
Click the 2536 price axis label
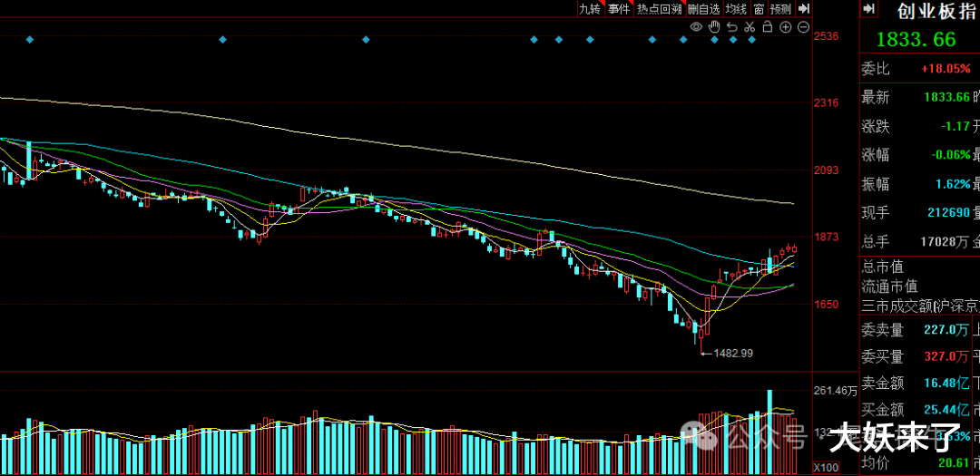[x=826, y=36]
